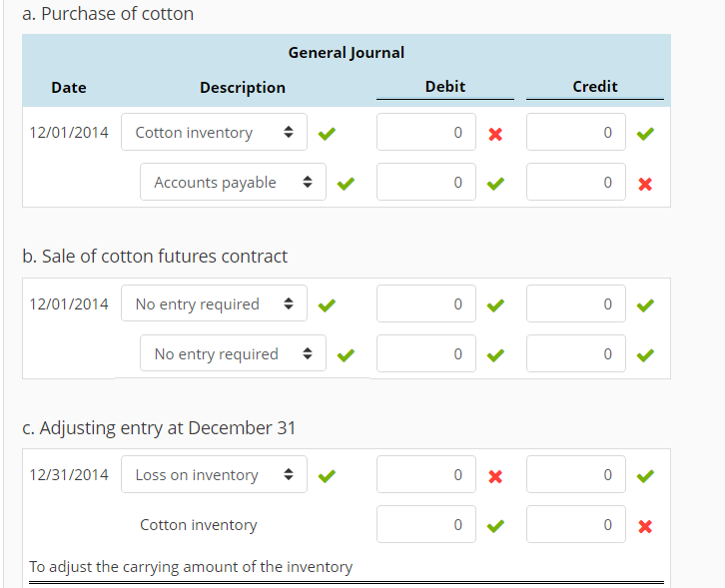
Task: Click green check beside Accounts payable debit field
Action: [495, 184]
